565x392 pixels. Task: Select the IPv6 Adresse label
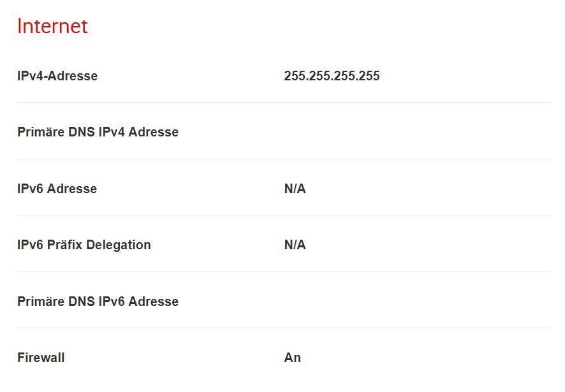click(x=57, y=189)
